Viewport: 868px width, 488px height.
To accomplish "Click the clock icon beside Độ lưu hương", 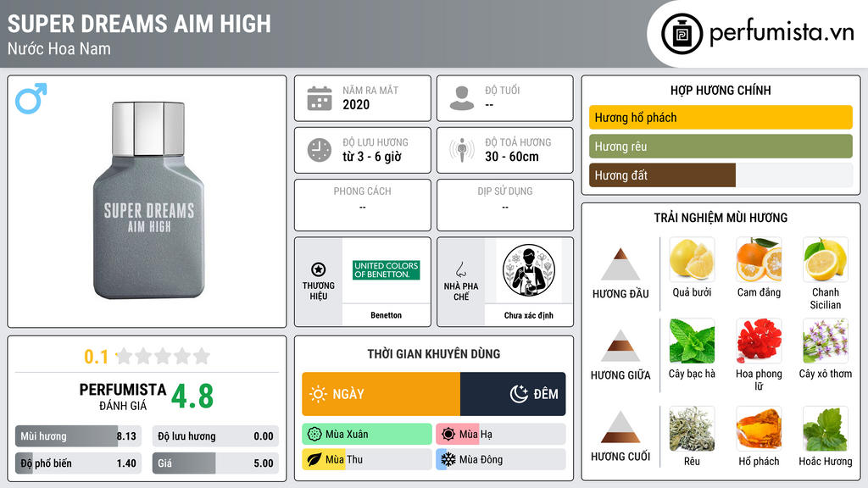I will [320, 150].
